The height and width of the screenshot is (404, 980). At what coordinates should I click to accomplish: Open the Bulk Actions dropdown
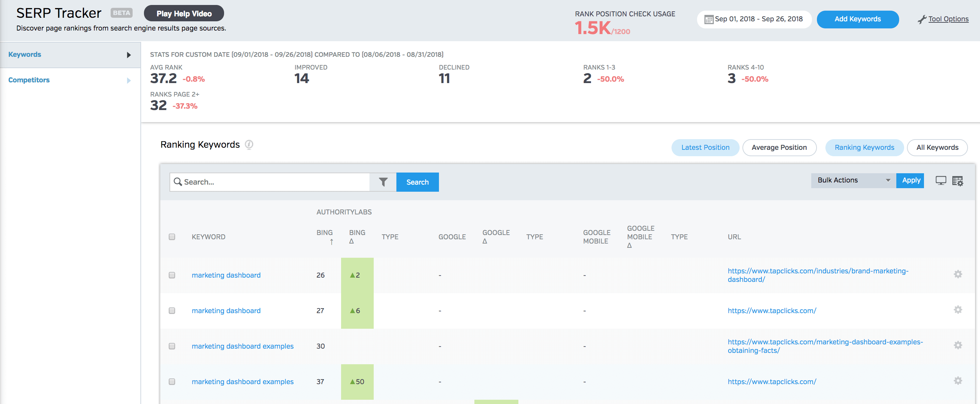coord(853,180)
